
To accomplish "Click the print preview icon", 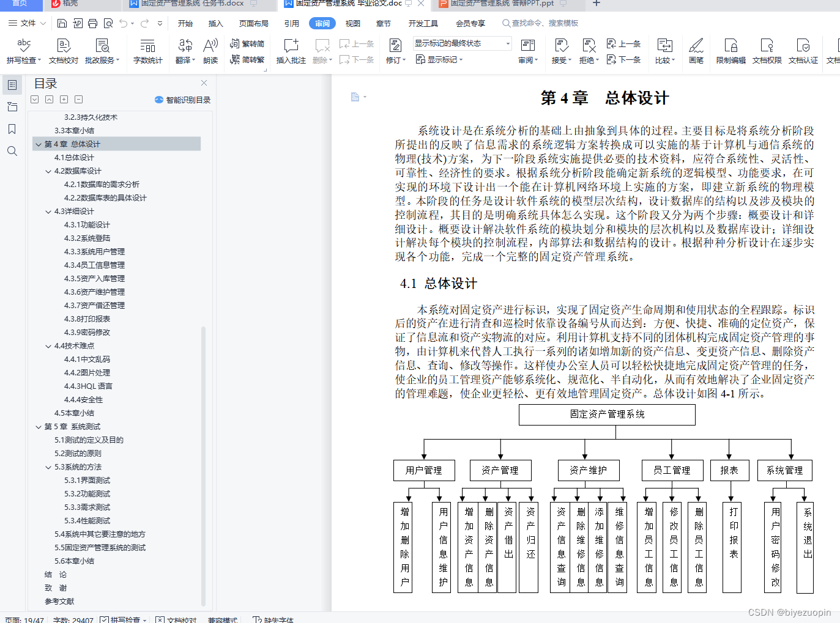I will click(108, 23).
